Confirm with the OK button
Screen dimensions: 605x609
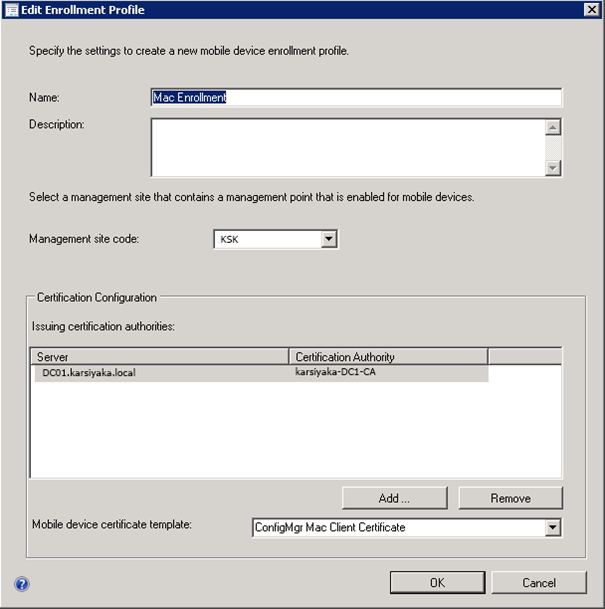coord(438,582)
